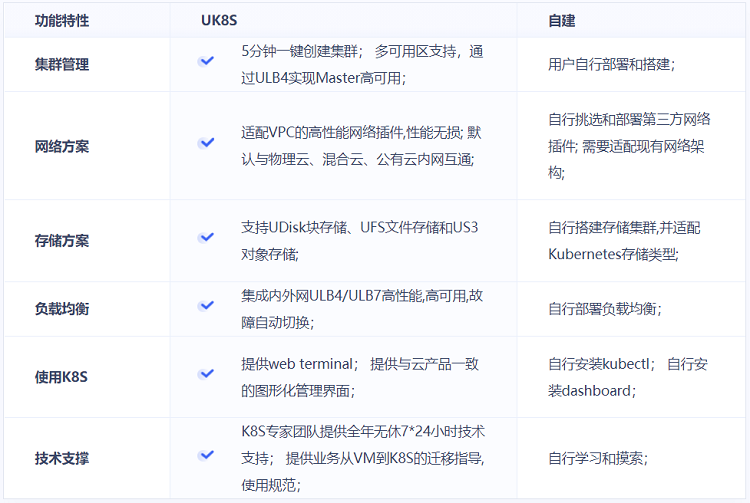
Task: Click the cell 用户自行部署和搭建
Action: (612, 64)
